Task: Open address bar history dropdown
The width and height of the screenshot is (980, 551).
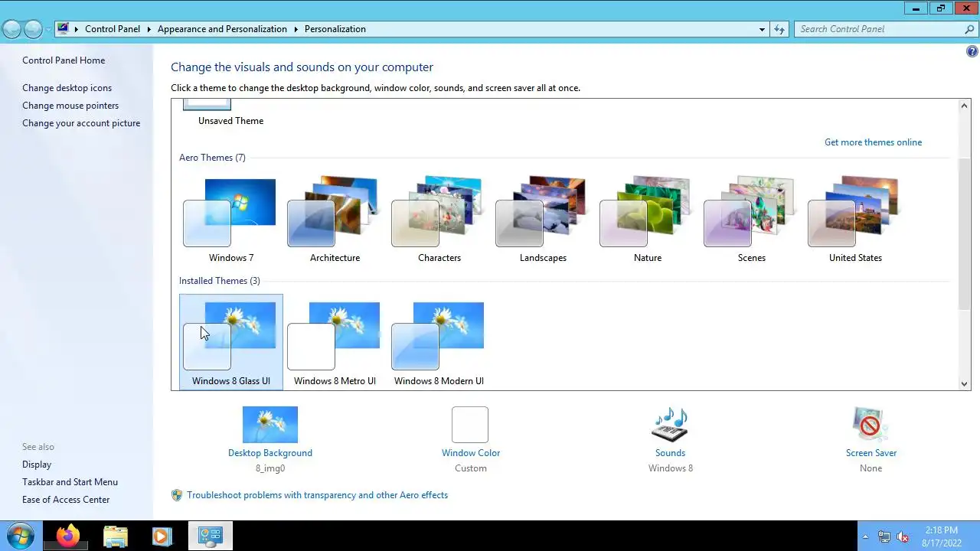Action: pos(762,29)
